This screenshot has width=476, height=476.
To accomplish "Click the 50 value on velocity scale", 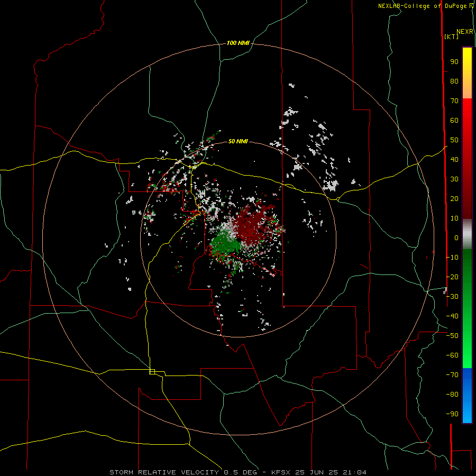I will (454, 140).
